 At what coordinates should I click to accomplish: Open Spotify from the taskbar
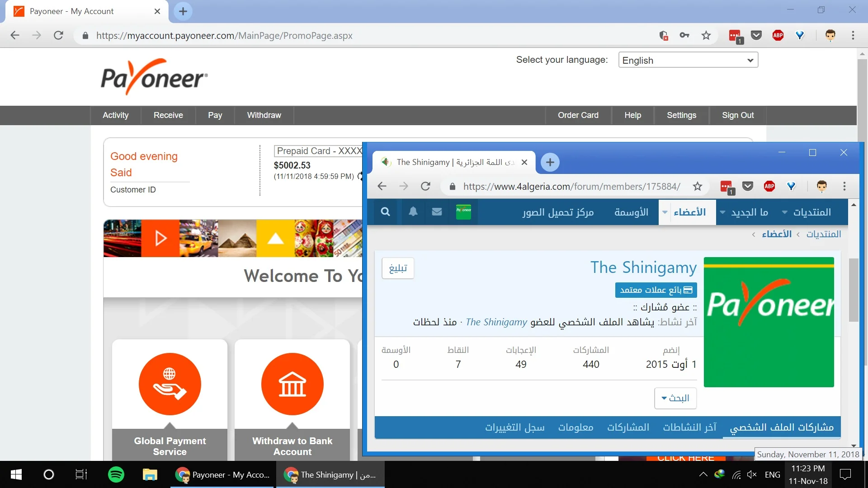[116, 474]
